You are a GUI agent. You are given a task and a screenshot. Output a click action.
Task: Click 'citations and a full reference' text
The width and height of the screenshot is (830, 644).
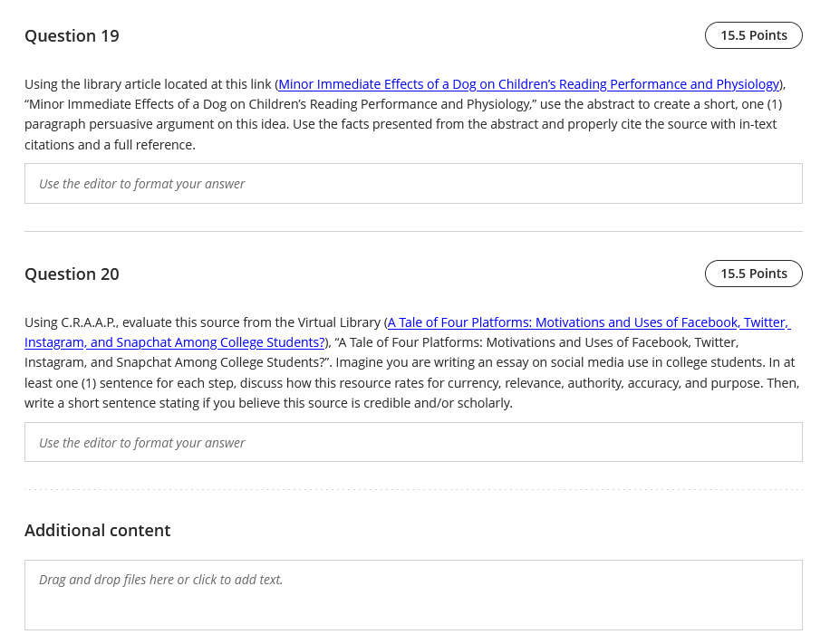(109, 145)
